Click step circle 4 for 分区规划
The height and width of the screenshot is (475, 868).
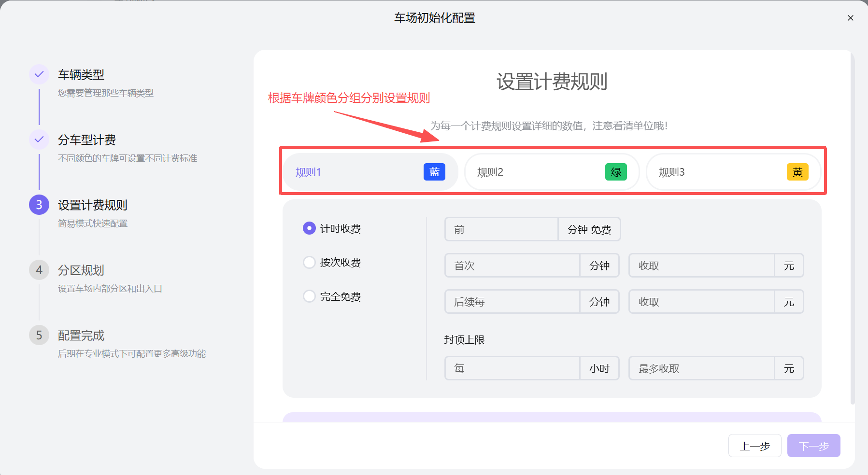pos(39,270)
